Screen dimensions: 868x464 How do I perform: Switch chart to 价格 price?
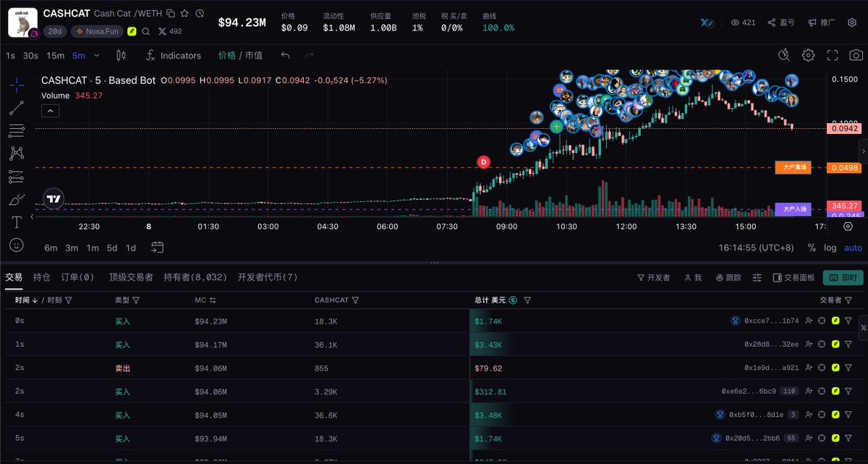pyautogui.click(x=226, y=56)
